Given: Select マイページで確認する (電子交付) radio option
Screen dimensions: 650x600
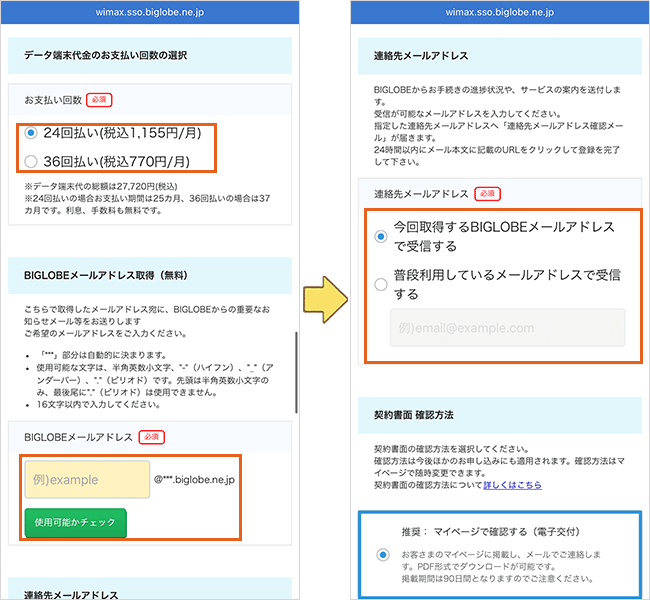Looking at the screenshot, I should (383, 554).
